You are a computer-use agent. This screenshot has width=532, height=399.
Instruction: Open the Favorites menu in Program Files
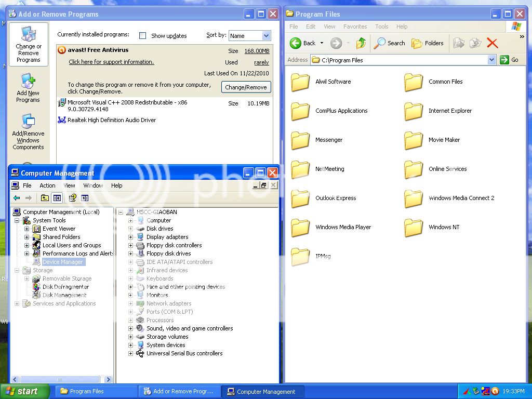point(355,26)
